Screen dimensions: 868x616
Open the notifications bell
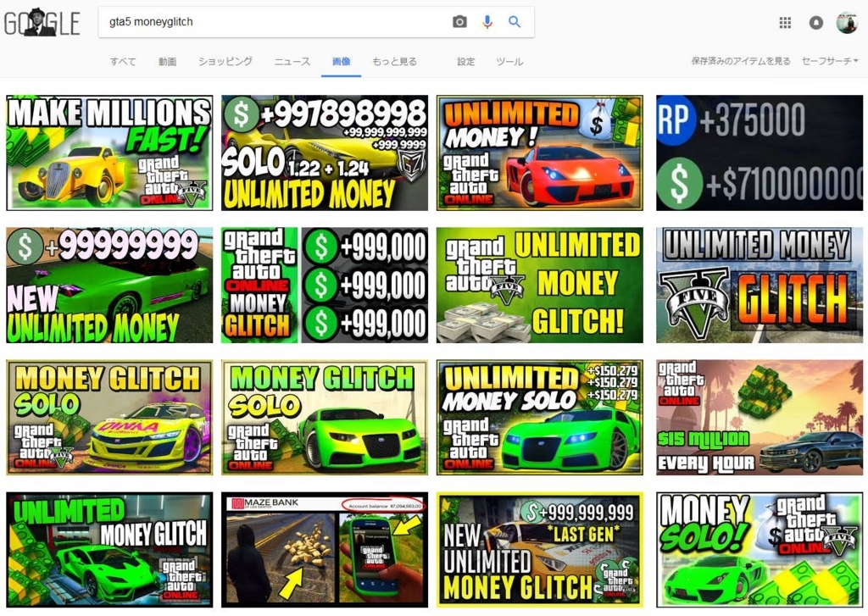816,23
